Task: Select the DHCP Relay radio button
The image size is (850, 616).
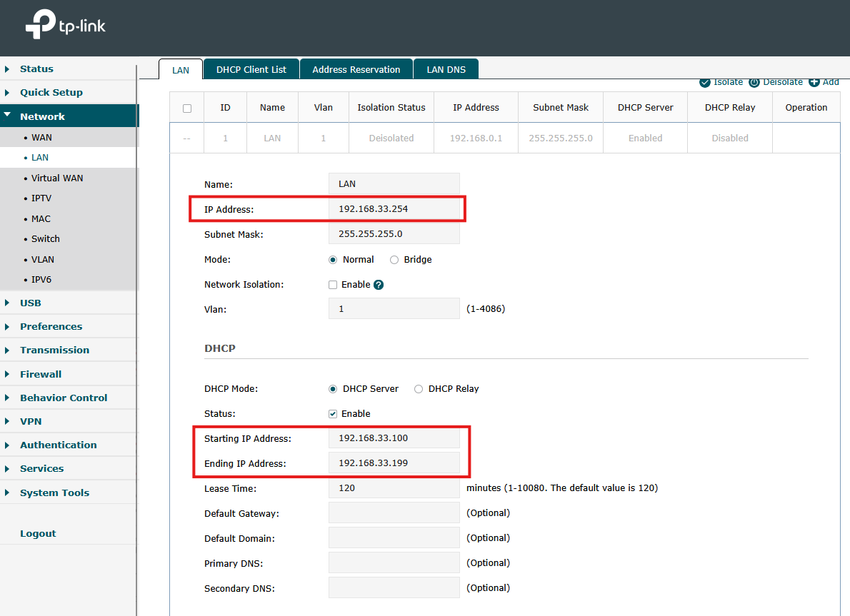Action: 418,388
